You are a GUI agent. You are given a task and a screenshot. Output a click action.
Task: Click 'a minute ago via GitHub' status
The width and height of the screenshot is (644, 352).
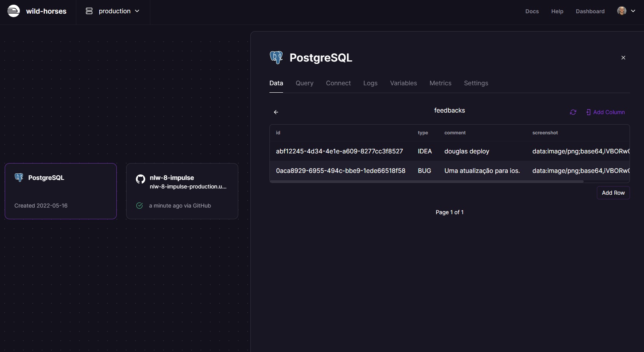click(x=180, y=206)
